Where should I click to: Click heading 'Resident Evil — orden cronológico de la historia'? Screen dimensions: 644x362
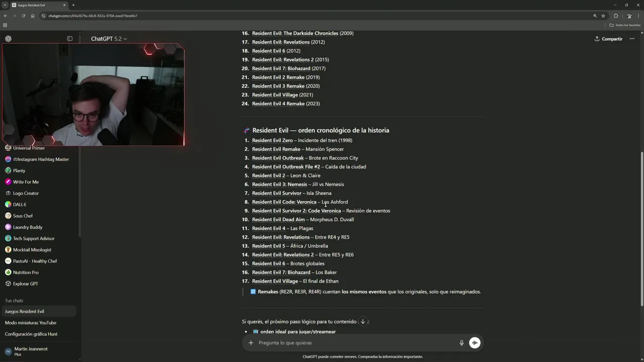tap(320, 130)
